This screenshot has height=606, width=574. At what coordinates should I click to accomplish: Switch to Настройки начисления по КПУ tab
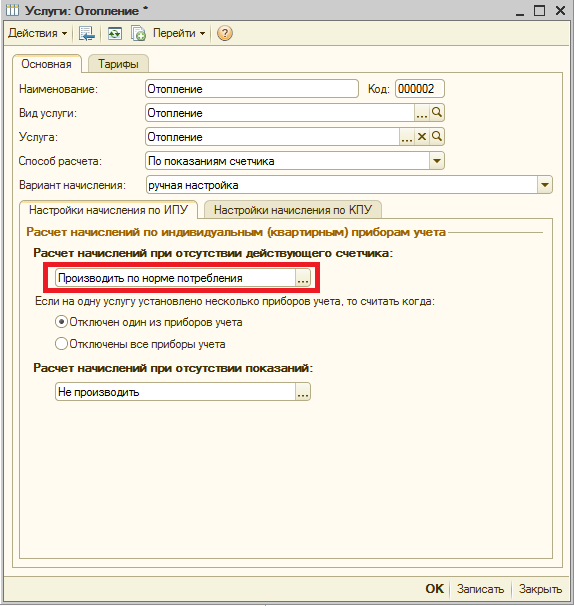point(293,210)
